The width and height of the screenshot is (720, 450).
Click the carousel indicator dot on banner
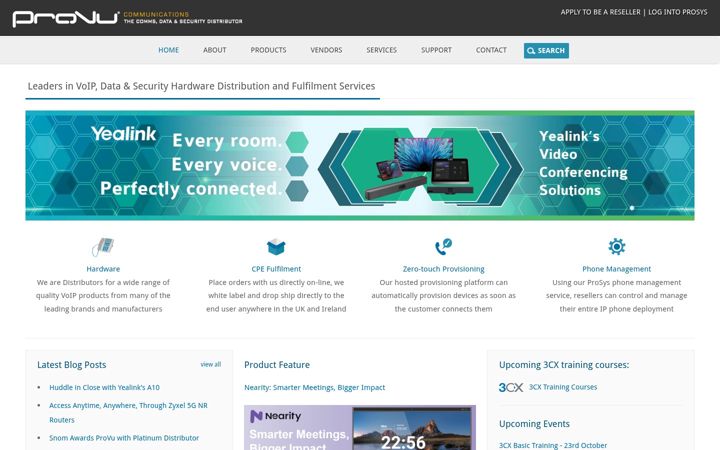pyautogui.click(x=632, y=208)
